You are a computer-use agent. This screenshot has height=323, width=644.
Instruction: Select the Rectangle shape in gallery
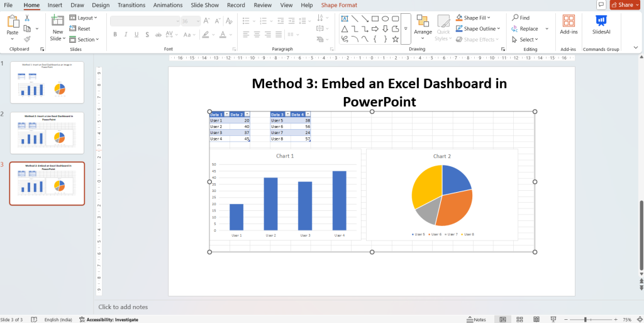point(375,18)
